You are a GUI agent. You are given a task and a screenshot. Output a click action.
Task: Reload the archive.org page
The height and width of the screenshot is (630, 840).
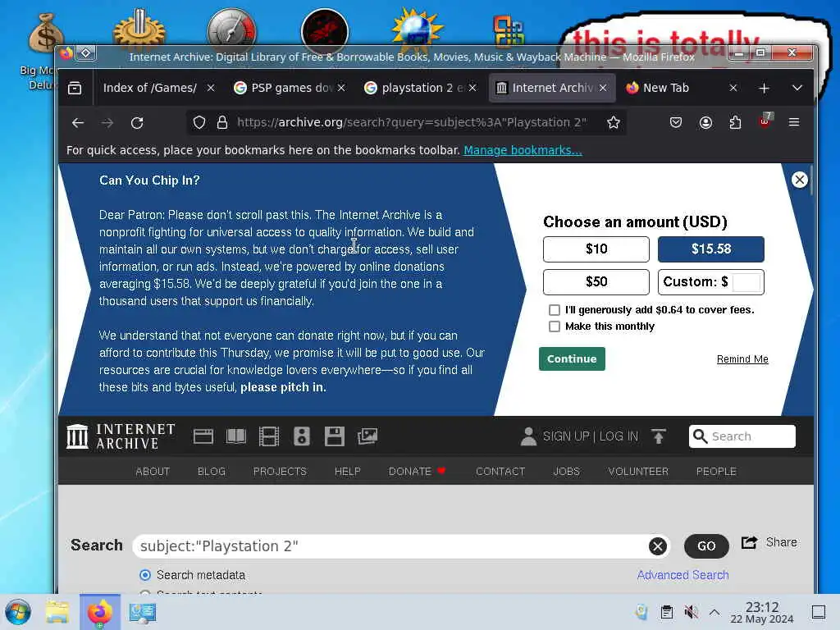click(137, 123)
